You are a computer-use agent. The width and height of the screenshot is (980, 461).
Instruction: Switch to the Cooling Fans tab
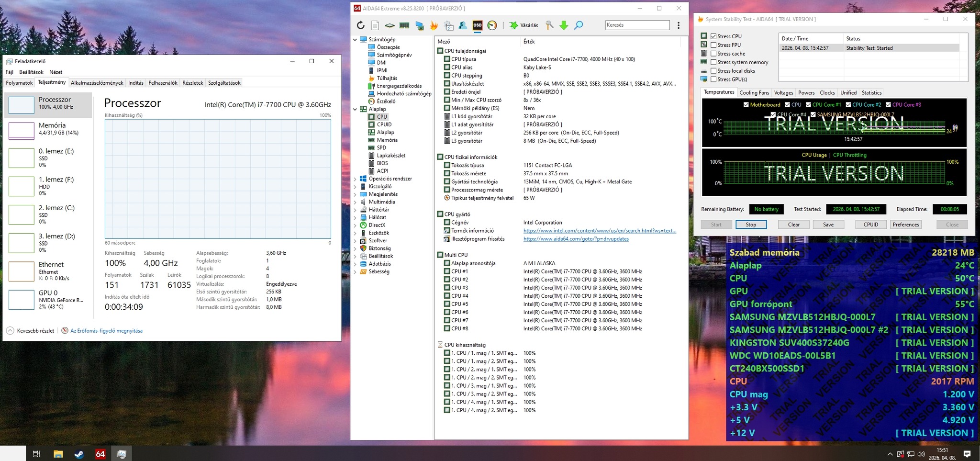(754, 93)
